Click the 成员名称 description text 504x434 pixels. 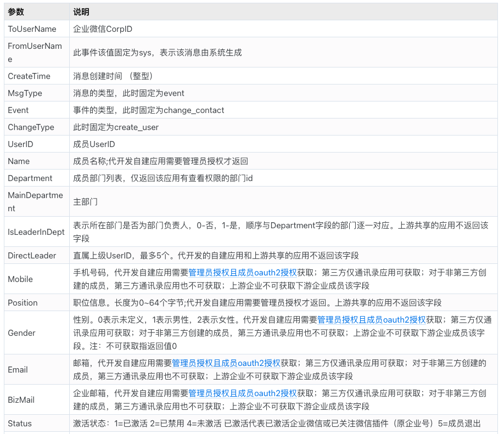(161, 162)
